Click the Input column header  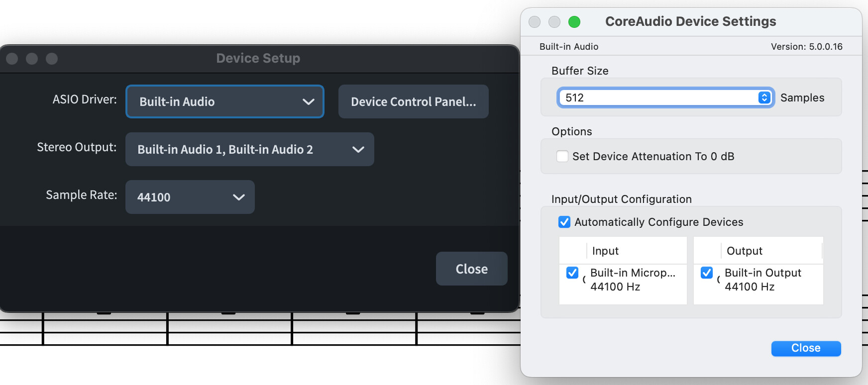pyautogui.click(x=605, y=251)
